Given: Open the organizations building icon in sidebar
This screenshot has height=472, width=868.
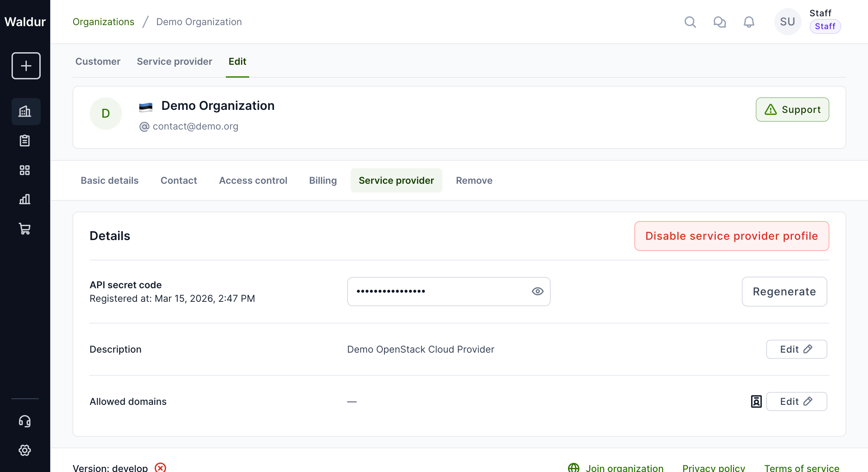Looking at the screenshot, I should pos(25,111).
